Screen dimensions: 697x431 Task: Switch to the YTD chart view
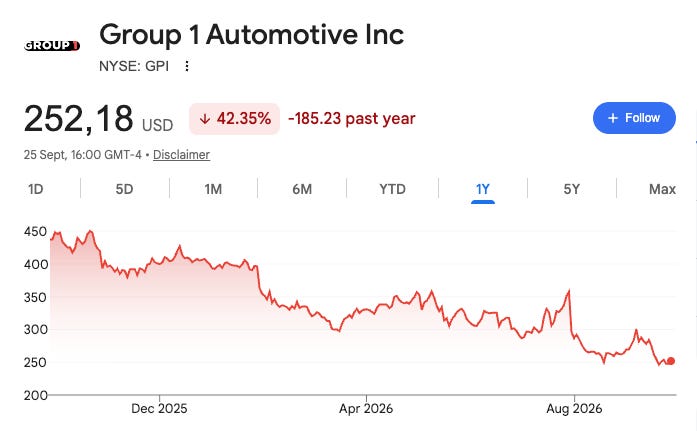coord(393,189)
